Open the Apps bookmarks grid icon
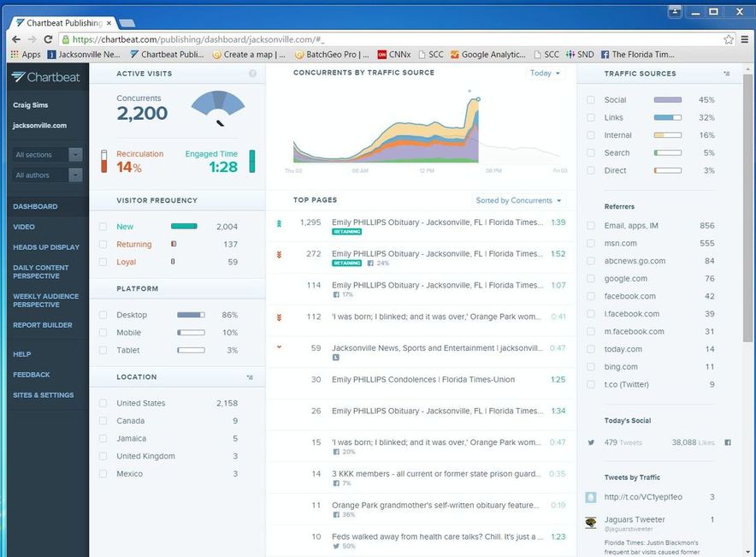The height and width of the screenshot is (557, 756). click(15, 55)
